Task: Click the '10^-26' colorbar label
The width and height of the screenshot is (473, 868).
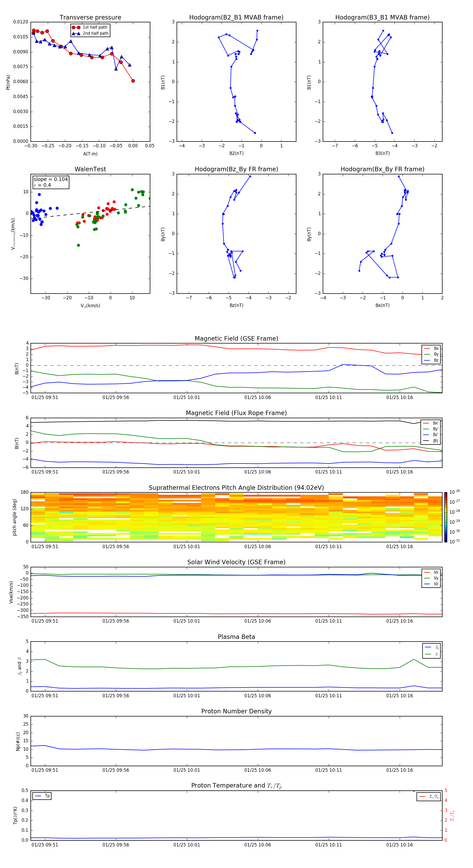Action: click(455, 492)
